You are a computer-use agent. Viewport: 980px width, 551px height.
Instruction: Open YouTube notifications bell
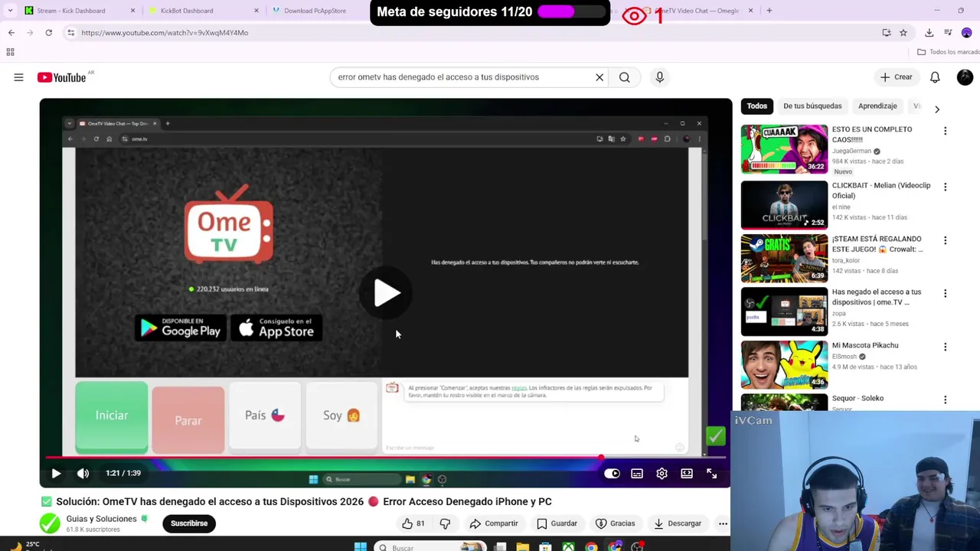pos(935,77)
